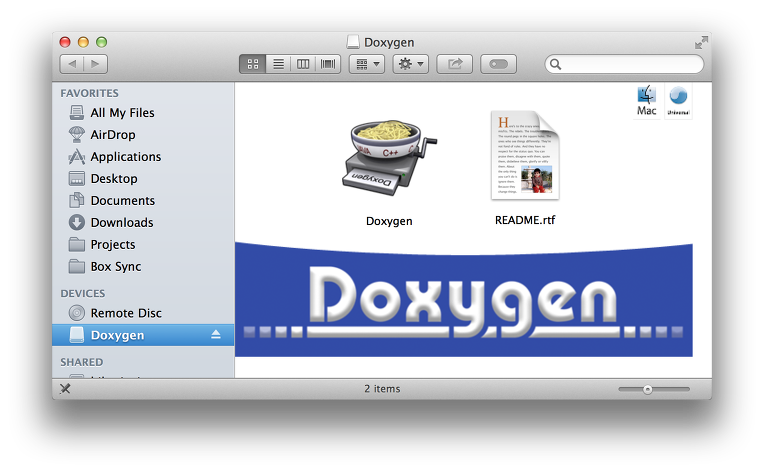The height and width of the screenshot is (472, 764).
Task: Click the DEVICES section header
Action: (82, 293)
